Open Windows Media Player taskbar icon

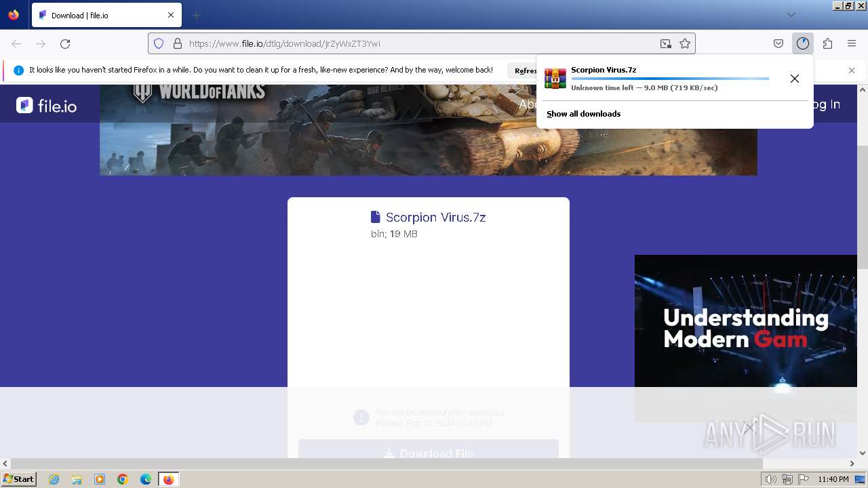point(100,479)
